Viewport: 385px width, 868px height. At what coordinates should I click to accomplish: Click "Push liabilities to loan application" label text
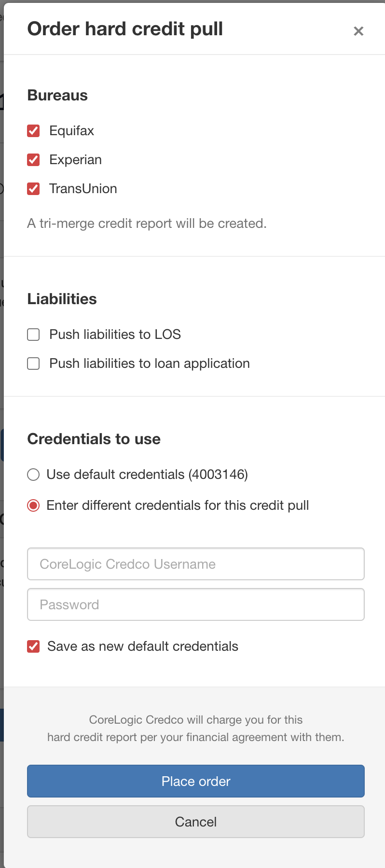coord(150,364)
